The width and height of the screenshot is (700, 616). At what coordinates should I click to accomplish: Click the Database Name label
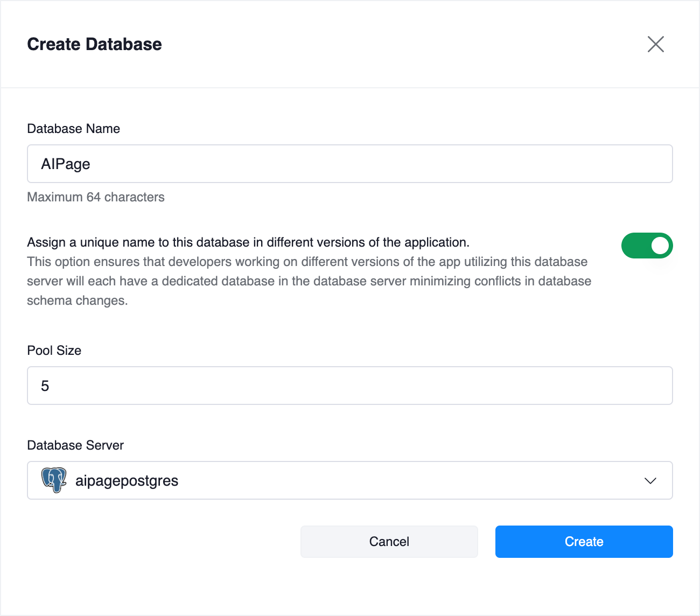(x=73, y=129)
